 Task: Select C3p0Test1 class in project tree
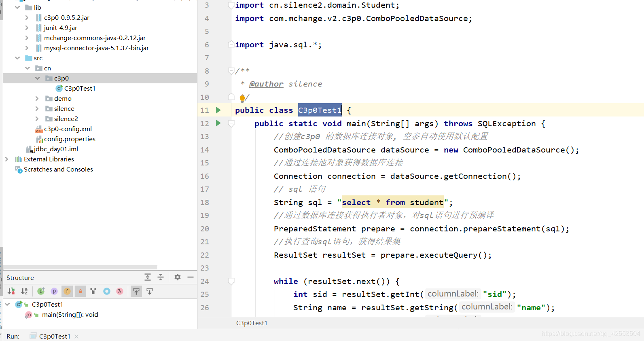[80, 88]
